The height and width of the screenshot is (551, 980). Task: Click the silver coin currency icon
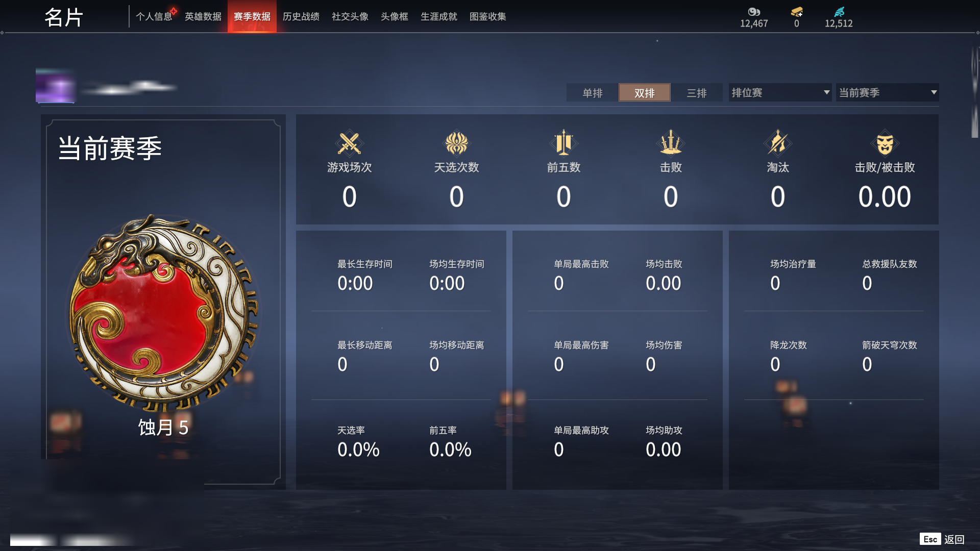click(x=754, y=12)
